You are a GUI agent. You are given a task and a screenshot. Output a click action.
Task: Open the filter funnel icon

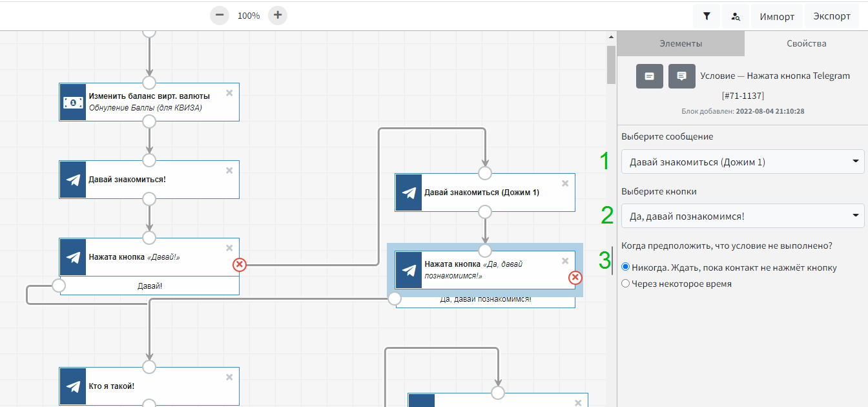(707, 16)
